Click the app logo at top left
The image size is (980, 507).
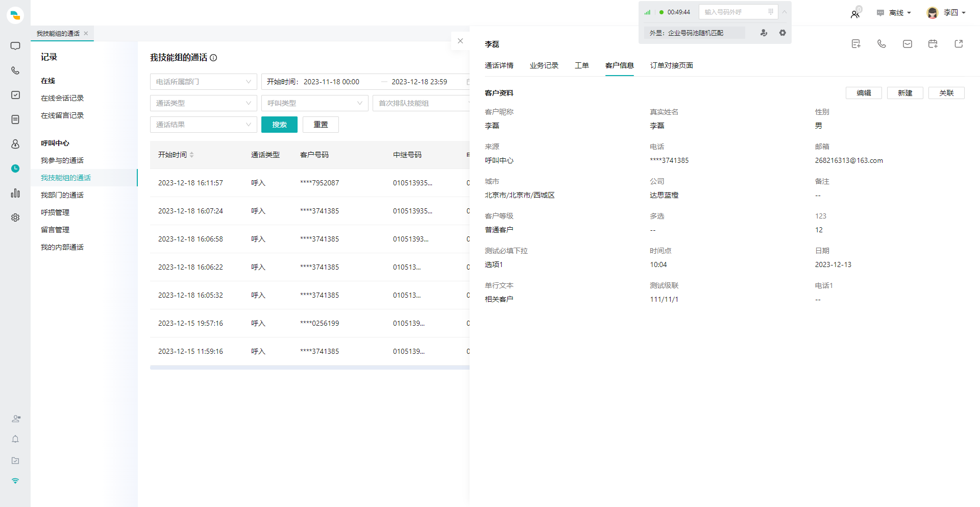click(15, 15)
